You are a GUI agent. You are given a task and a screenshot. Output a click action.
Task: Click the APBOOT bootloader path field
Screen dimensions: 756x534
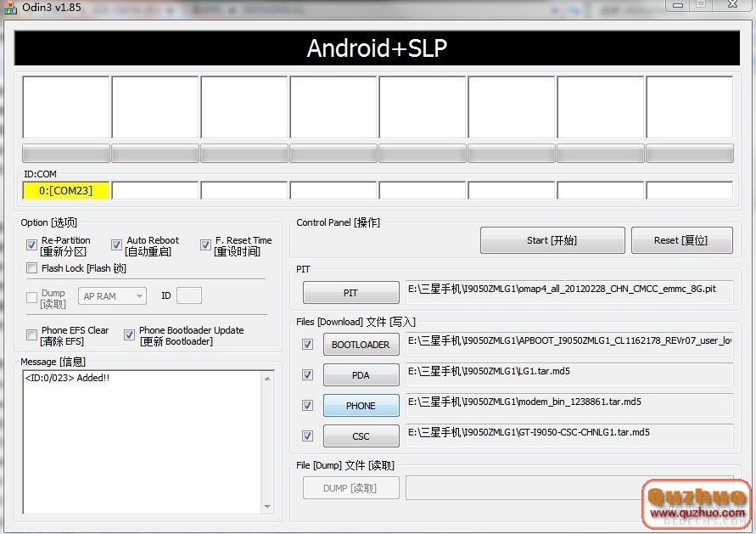pos(569,344)
